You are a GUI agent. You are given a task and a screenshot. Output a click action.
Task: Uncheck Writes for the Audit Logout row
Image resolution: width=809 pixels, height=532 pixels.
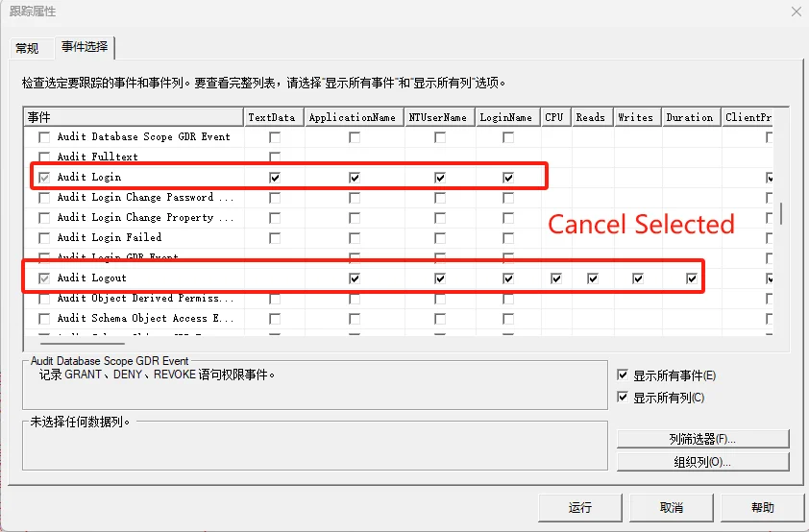pos(638,278)
